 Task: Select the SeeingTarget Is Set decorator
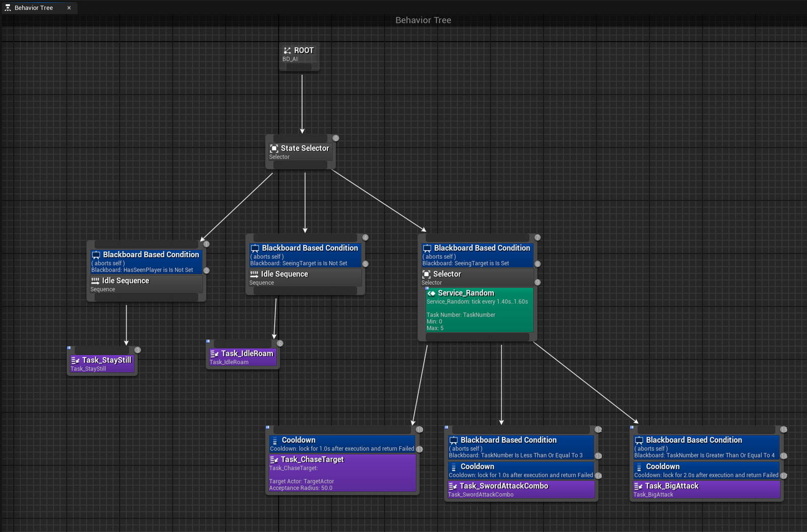(x=477, y=255)
